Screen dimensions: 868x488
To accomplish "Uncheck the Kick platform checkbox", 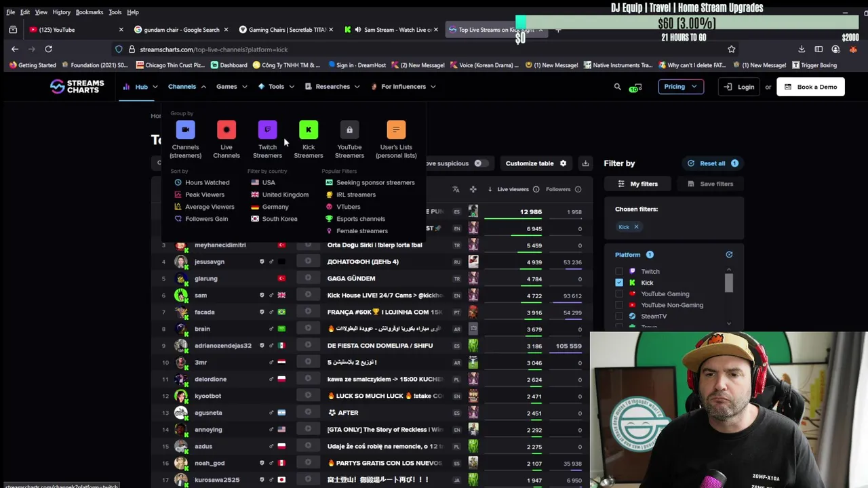I will pyautogui.click(x=619, y=283).
